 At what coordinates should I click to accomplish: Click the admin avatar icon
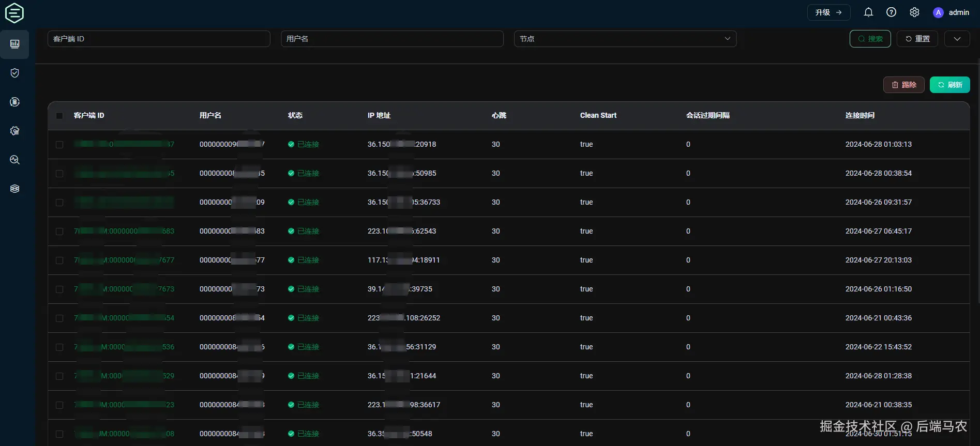pos(938,12)
